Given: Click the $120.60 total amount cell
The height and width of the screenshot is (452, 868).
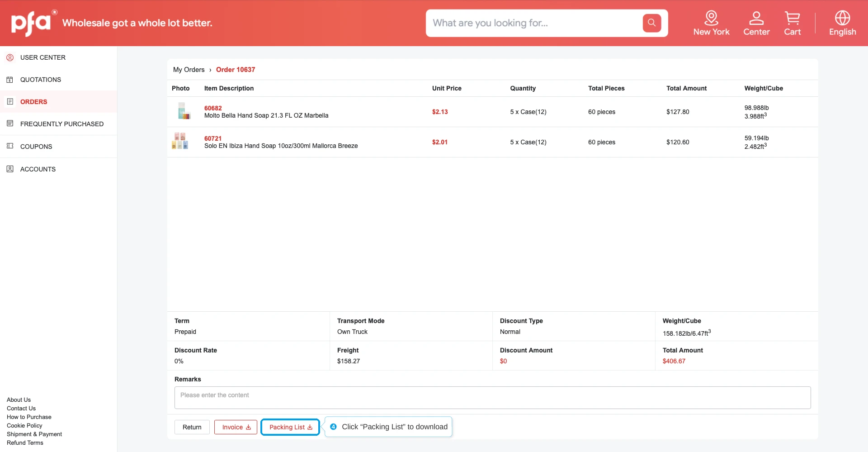Looking at the screenshot, I should click(x=678, y=142).
